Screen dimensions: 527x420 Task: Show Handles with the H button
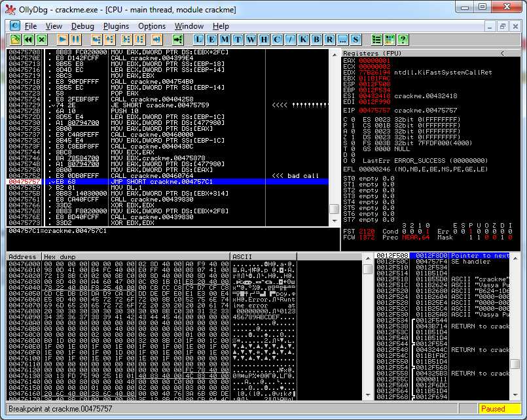point(264,40)
